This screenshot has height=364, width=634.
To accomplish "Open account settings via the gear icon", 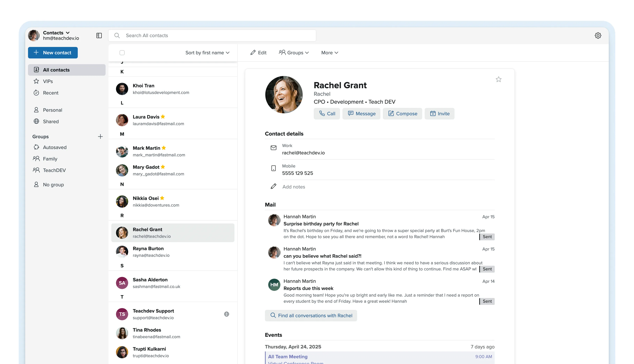I will point(598,35).
